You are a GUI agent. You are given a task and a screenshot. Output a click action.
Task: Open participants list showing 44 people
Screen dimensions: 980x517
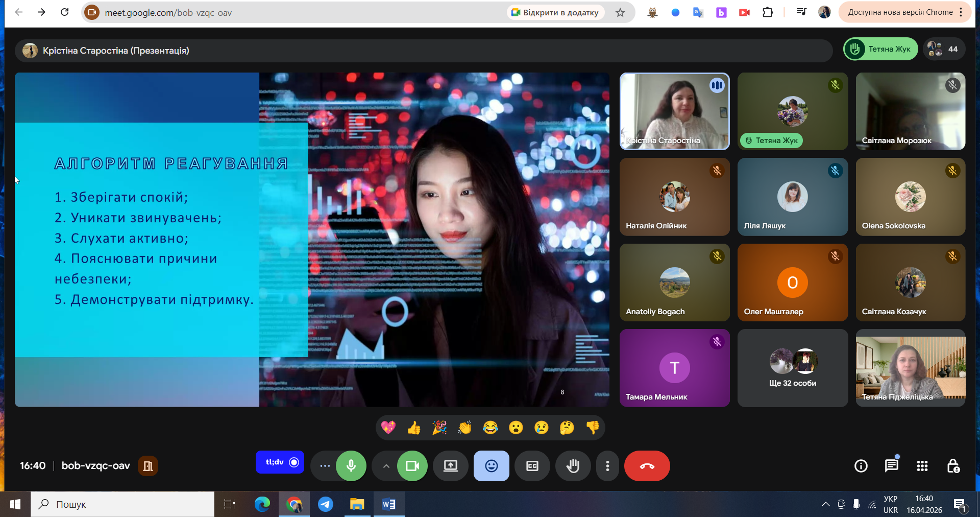click(944, 49)
